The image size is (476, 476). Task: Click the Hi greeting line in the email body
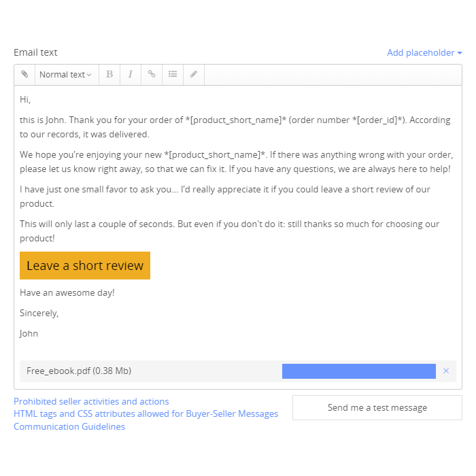tap(25, 100)
